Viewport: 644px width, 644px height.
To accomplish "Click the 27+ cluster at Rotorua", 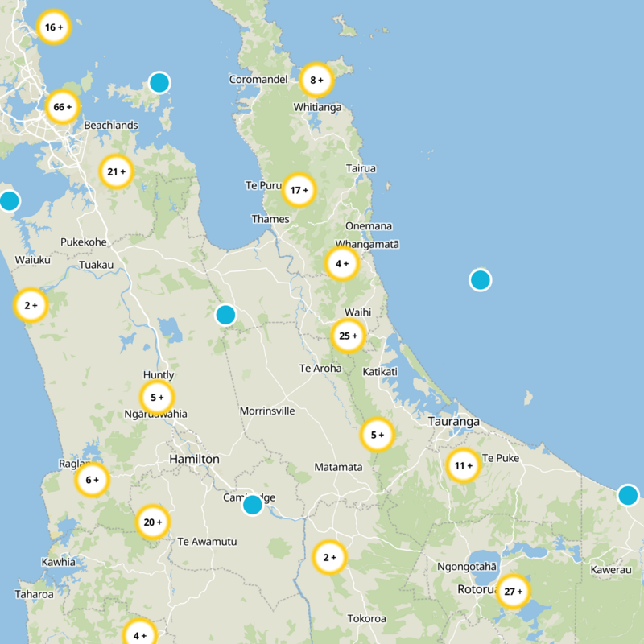I will pos(513,592).
